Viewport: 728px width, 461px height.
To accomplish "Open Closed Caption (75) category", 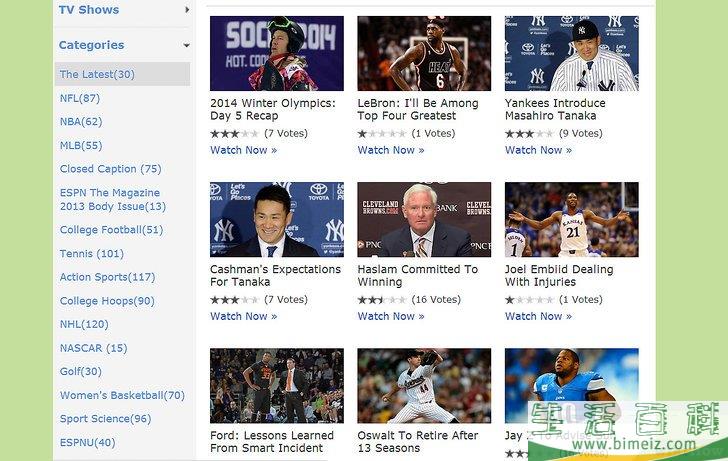I will click(110, 169).
